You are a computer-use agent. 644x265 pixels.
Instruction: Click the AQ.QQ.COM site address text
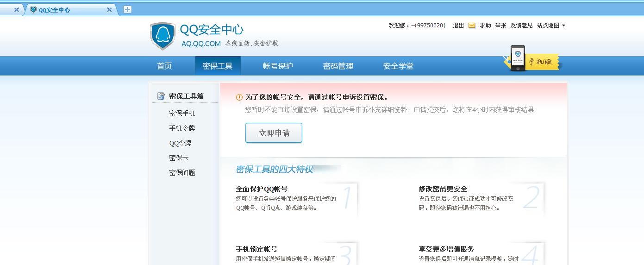[201, 44]
